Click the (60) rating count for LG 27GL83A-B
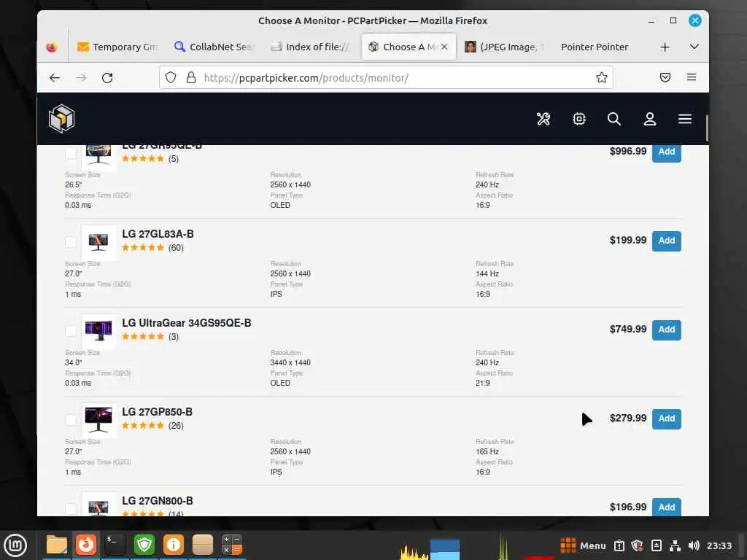The height and width of the screenshot is (560, 747). click(x=176, y=248)
